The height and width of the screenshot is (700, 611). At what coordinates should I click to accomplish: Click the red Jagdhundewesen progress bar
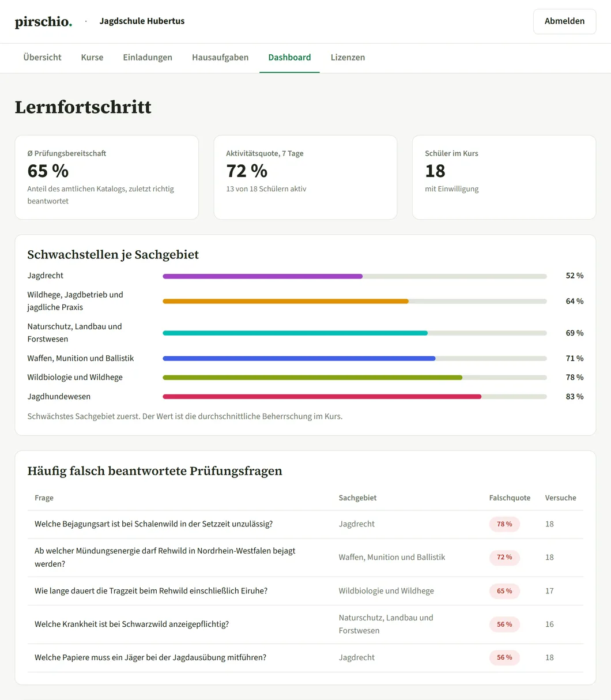coord(354,397)
